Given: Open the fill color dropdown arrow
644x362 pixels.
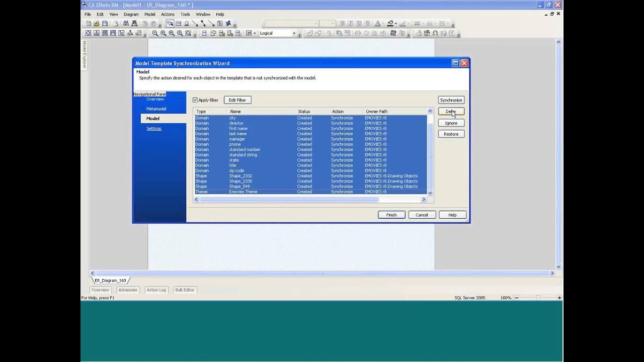Looking at the screenshot, I should (396, 24).
